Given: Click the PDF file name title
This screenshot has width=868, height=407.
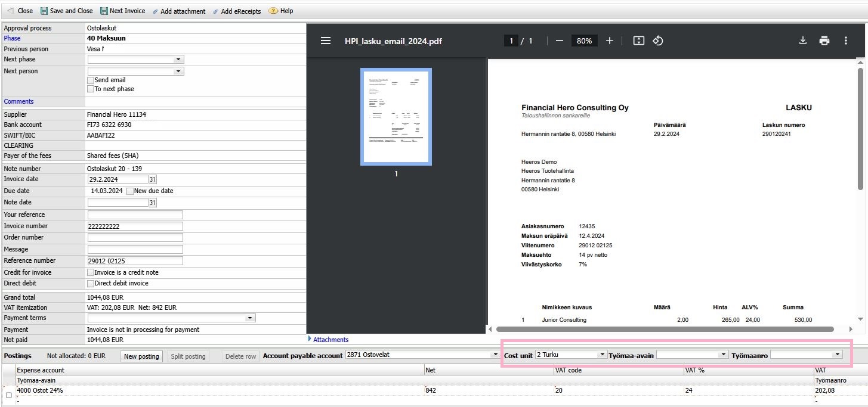Looking at the screenshot, I should pyautogui.click(x=393, y=41).
